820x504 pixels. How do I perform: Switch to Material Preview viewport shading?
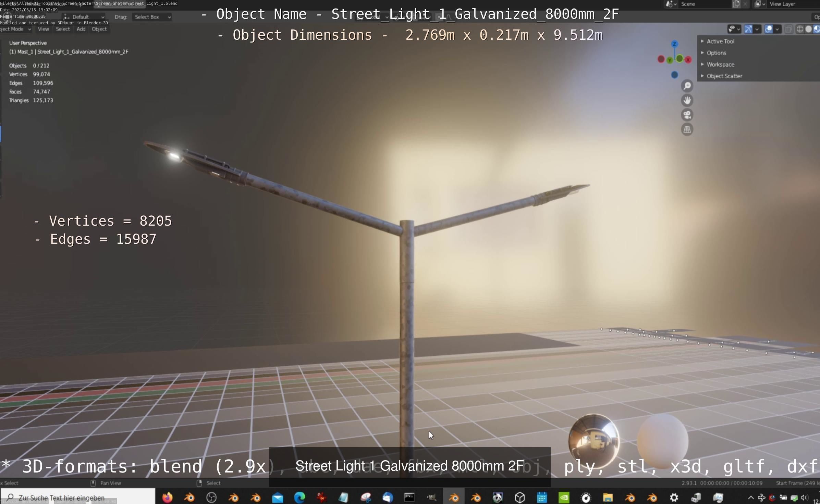coord(817,29)
